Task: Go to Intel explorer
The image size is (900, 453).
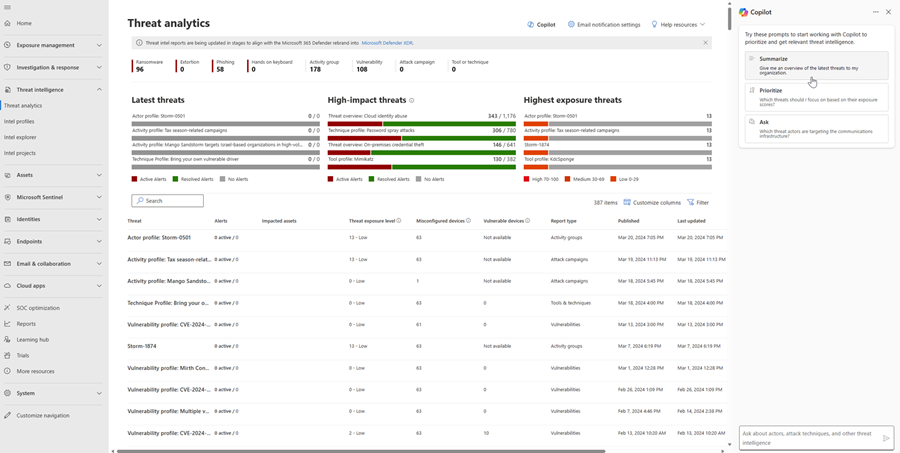Action: point(20,137)
